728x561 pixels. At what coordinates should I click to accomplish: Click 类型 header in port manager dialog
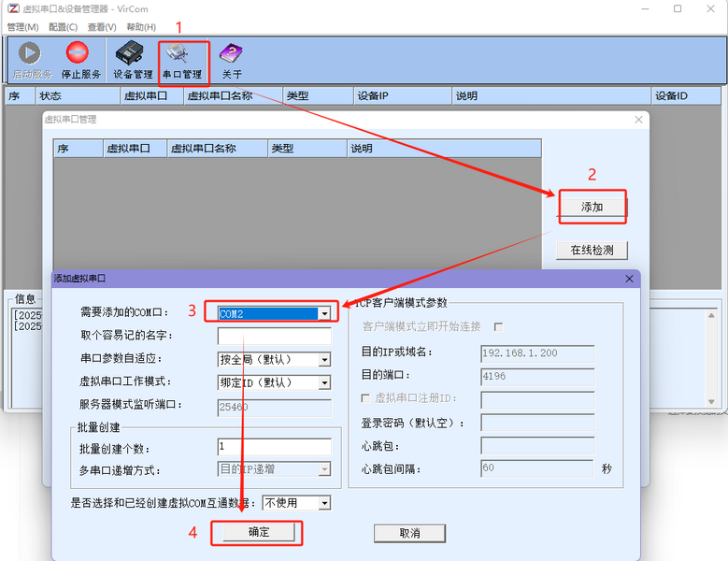307,149
